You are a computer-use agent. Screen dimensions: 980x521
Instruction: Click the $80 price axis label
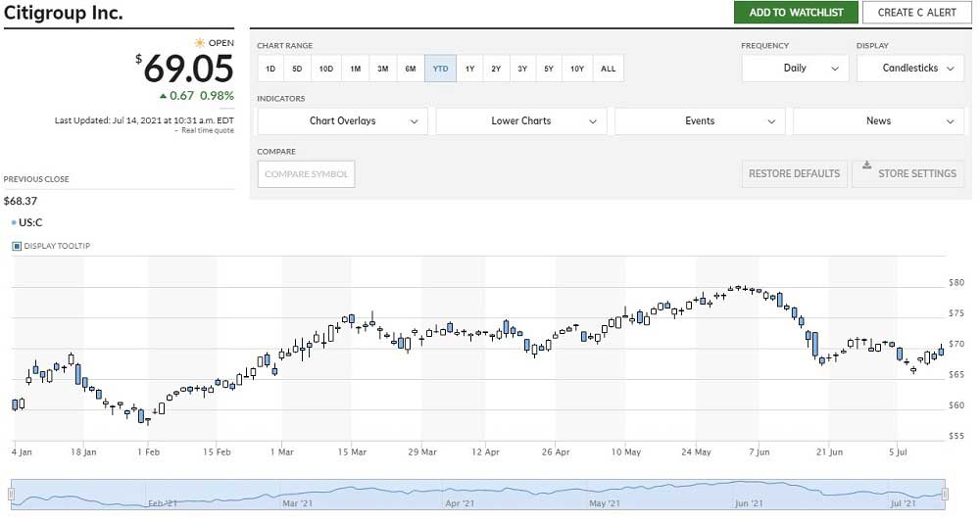pyautogui.click(x=956, y=283)
